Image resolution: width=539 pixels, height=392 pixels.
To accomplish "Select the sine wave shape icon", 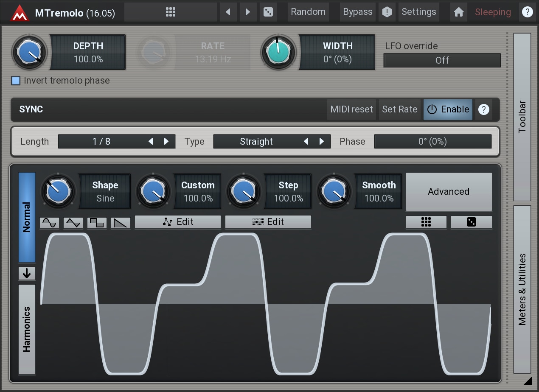I will (x=49, y=222).
